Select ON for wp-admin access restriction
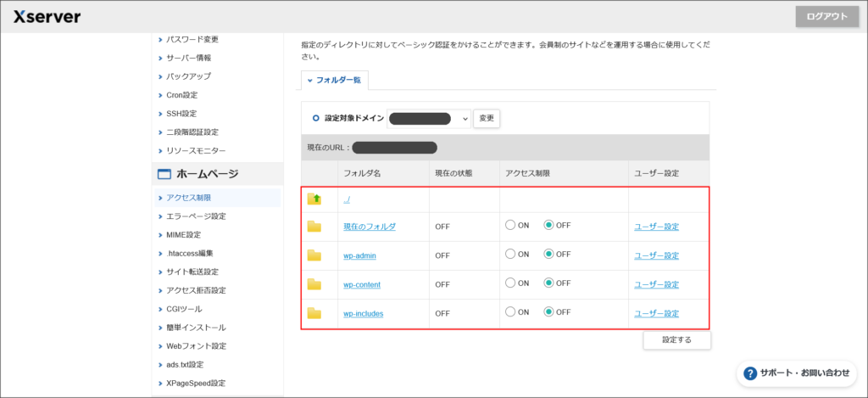 [x=509, y=254]
